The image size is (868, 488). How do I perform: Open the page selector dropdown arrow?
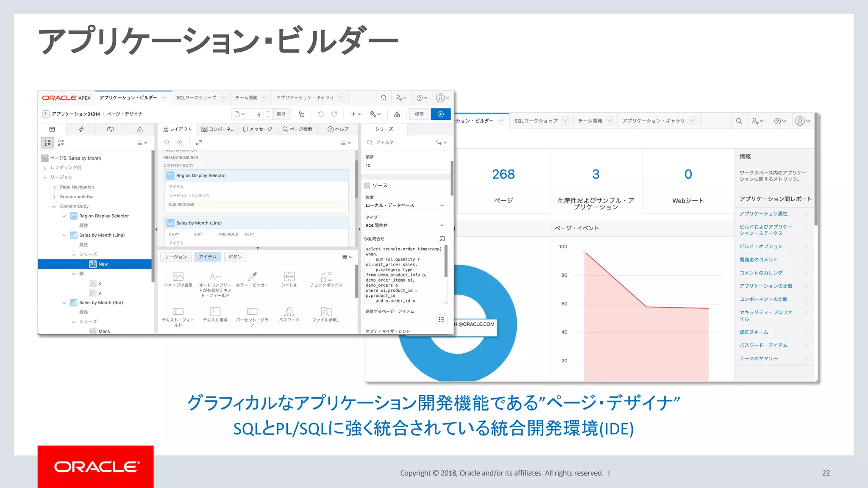coord(240,114)
